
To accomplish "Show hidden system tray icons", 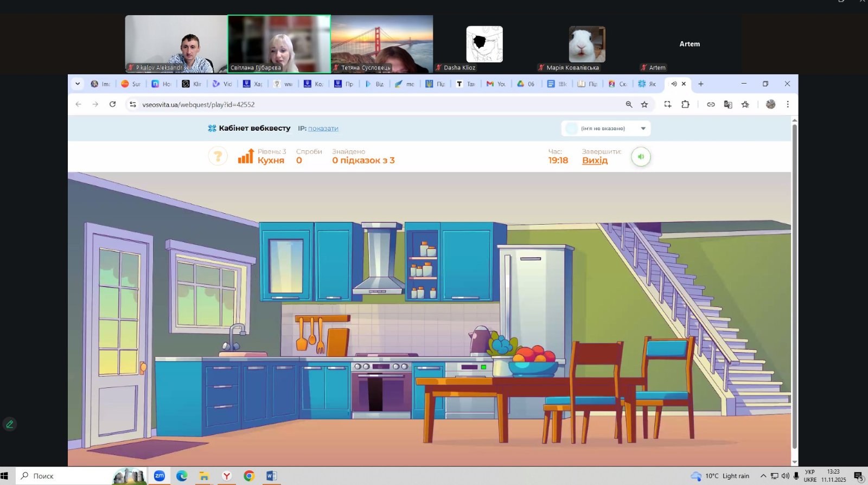I will (x=763, y=476).
